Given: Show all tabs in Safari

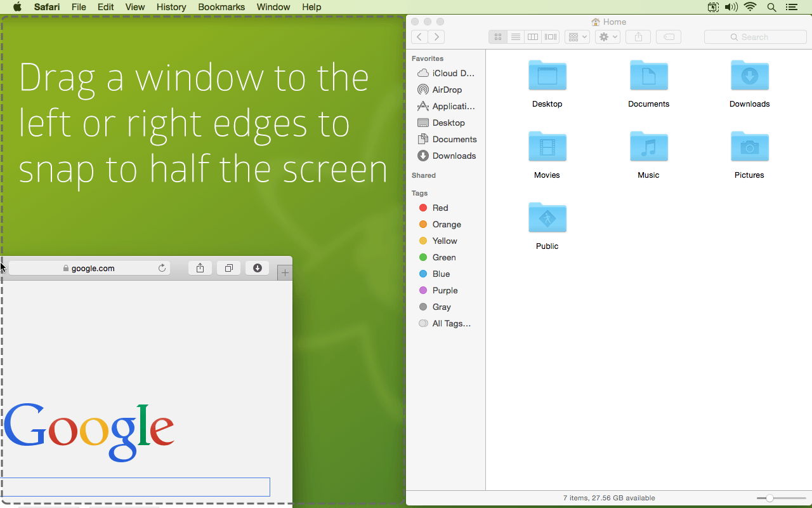Looking at the screenshot, I should [228, 268].
